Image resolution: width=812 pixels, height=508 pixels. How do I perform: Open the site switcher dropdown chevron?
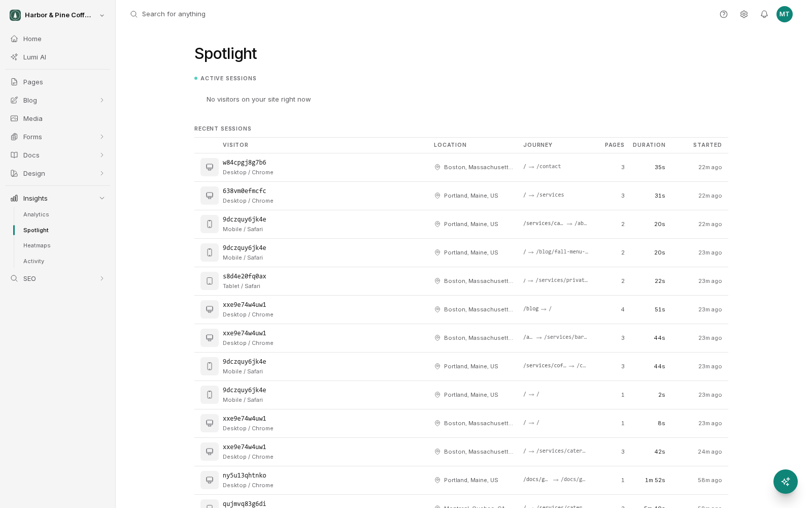coord(102,15)
